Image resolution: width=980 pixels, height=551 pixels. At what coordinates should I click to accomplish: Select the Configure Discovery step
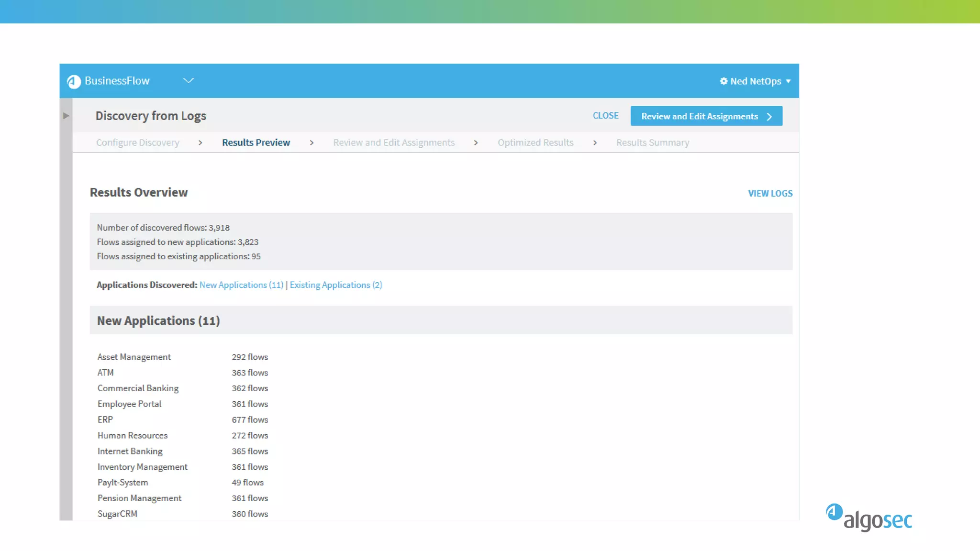[137, 143]
